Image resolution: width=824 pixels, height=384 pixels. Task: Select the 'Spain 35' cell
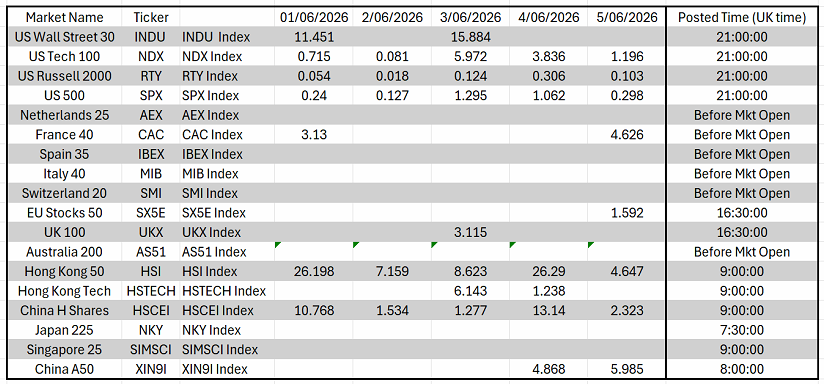[65, 154]
